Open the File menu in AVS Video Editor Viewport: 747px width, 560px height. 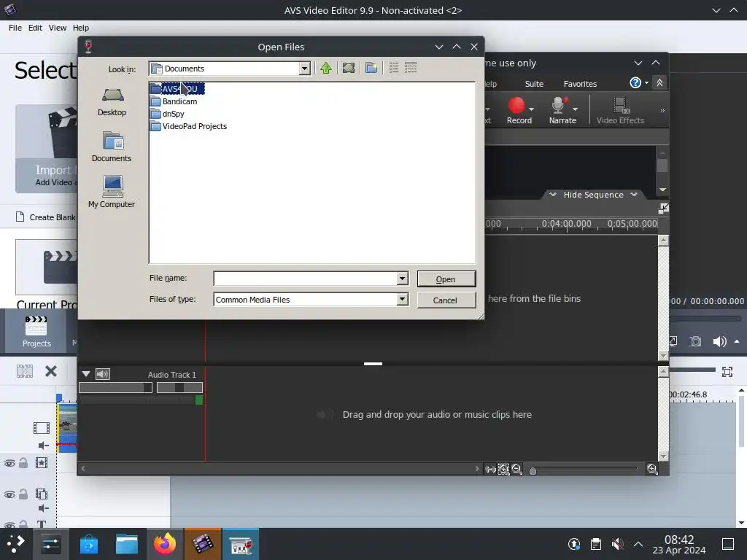tap(15, 28)
